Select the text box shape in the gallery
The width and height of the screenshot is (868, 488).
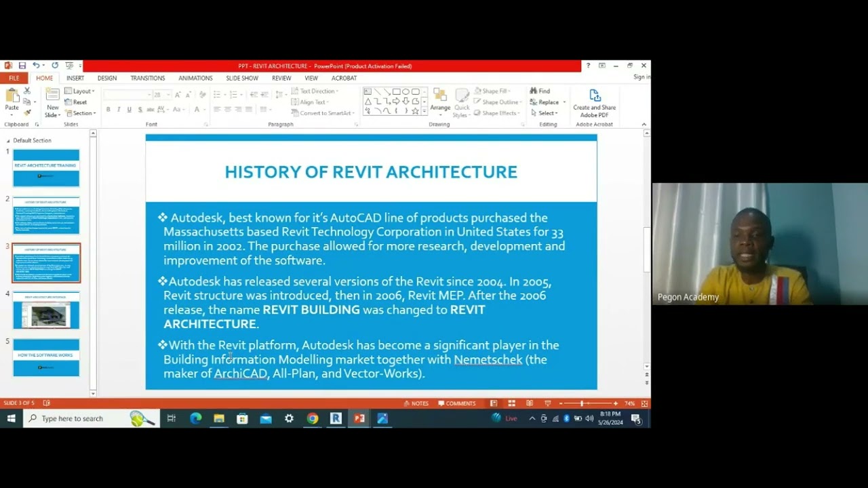pyautogui.click(x=368, y=91)
